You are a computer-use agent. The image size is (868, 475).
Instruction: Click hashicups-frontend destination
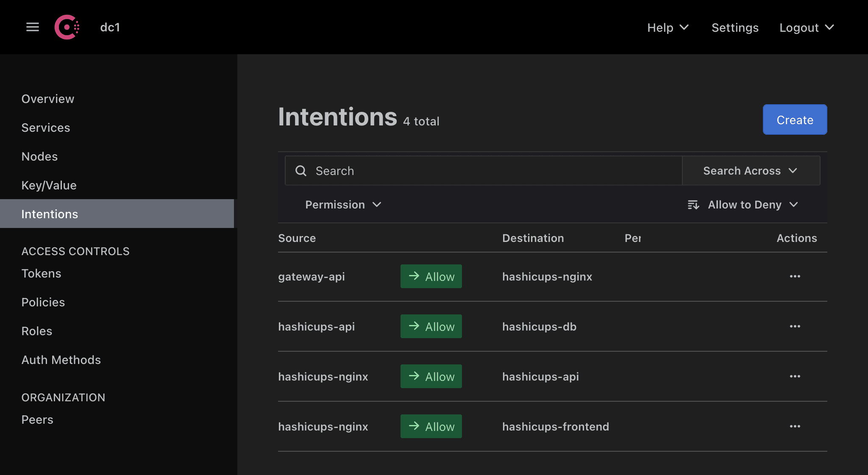click(556, 427)
